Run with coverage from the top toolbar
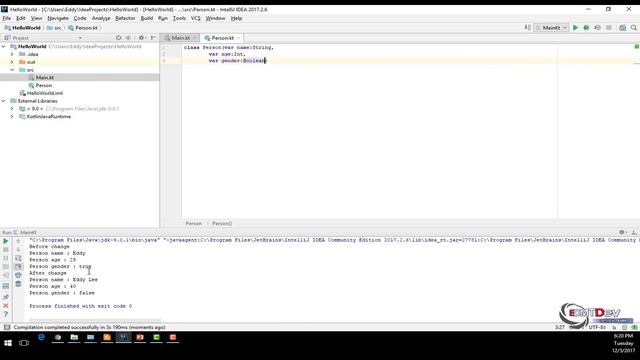This screenshot has height=360, width=640. [x=597, y=28]
